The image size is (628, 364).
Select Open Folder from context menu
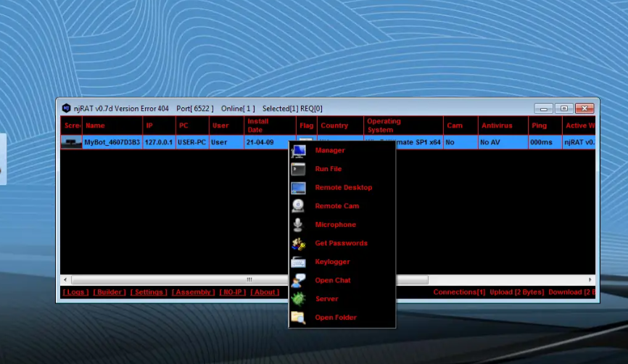[x=335, y=318]
